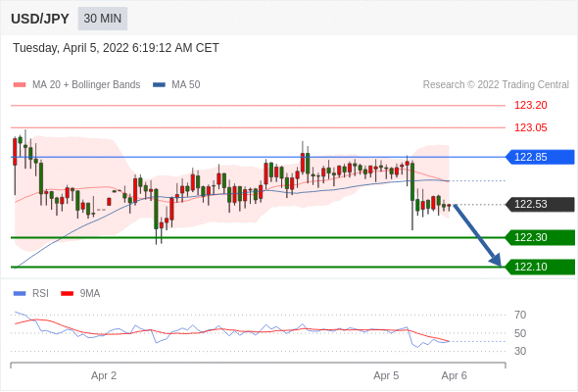Click the green 122.10 support price tag
The width and height of the screenshot is (578, 392).
[540, 267]
